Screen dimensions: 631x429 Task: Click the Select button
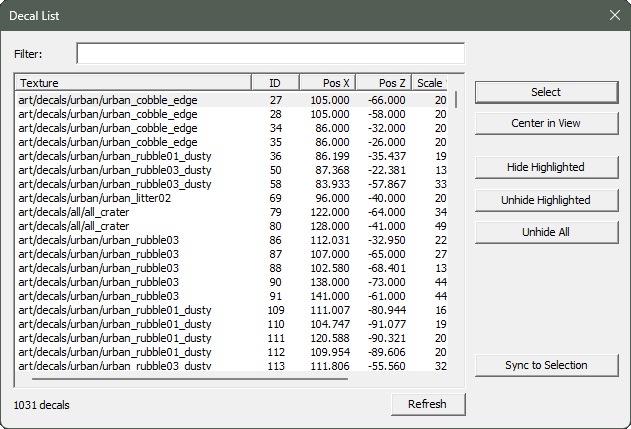546,92
